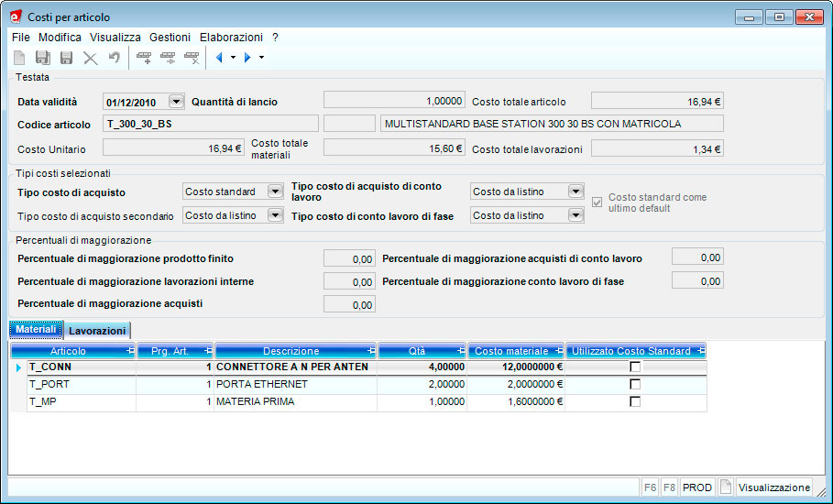Select the Materiali tab
Image resolution: width=833 pixels, height=504 pixels.
click(36, 329)
